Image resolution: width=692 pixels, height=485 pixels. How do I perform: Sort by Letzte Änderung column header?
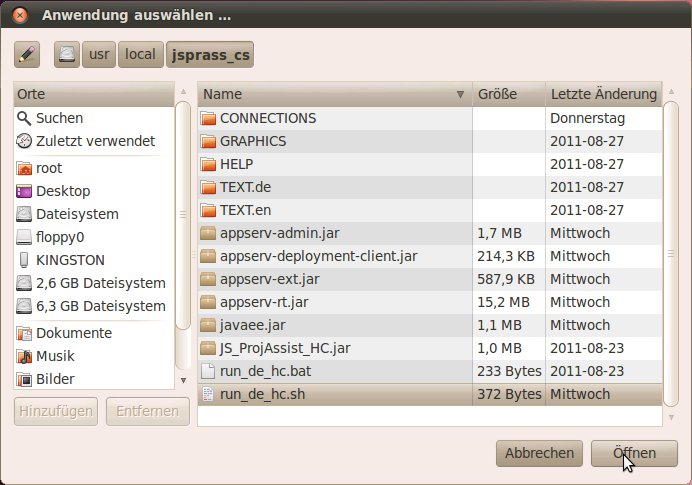pos(603,94)
